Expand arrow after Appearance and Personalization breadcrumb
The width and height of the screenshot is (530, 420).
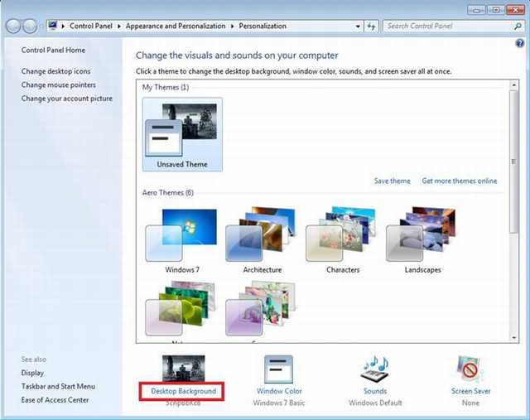[x=231, y=26]
